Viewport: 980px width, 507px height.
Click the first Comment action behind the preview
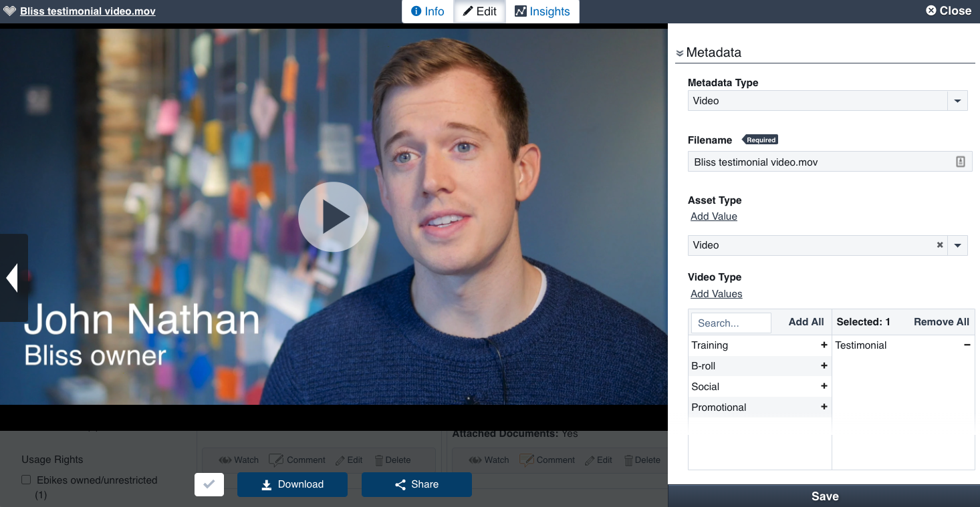click(x=297, y=460)
